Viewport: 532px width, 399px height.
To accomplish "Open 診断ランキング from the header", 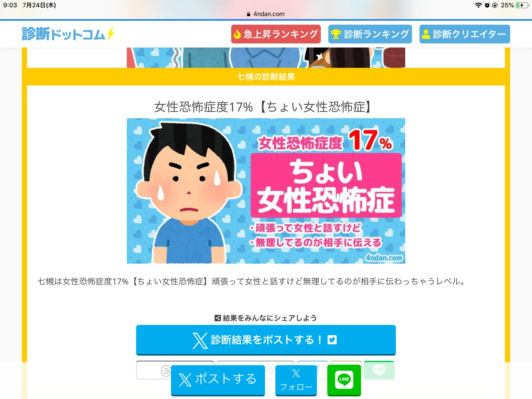I will pyautogui.click(x=370, y=34).
